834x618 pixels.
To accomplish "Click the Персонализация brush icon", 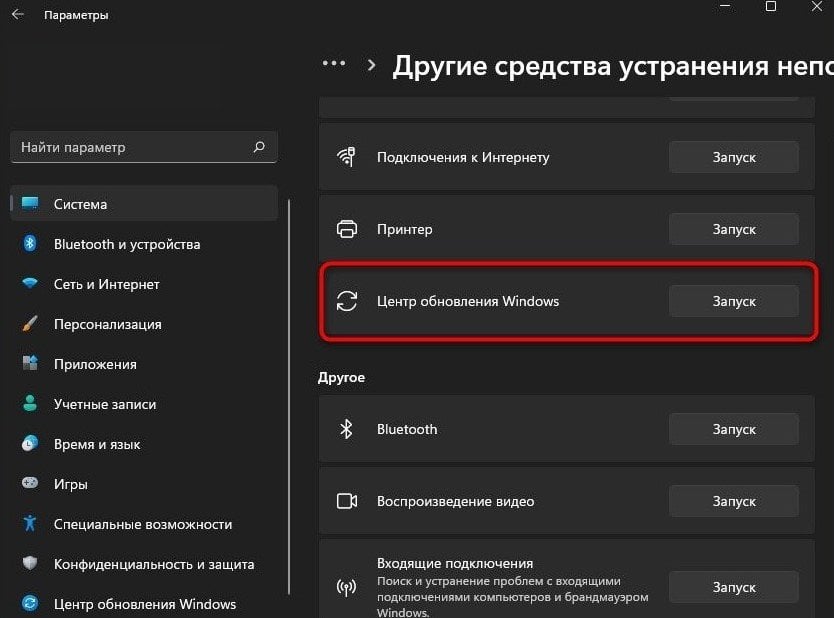I will coord(30,323).
